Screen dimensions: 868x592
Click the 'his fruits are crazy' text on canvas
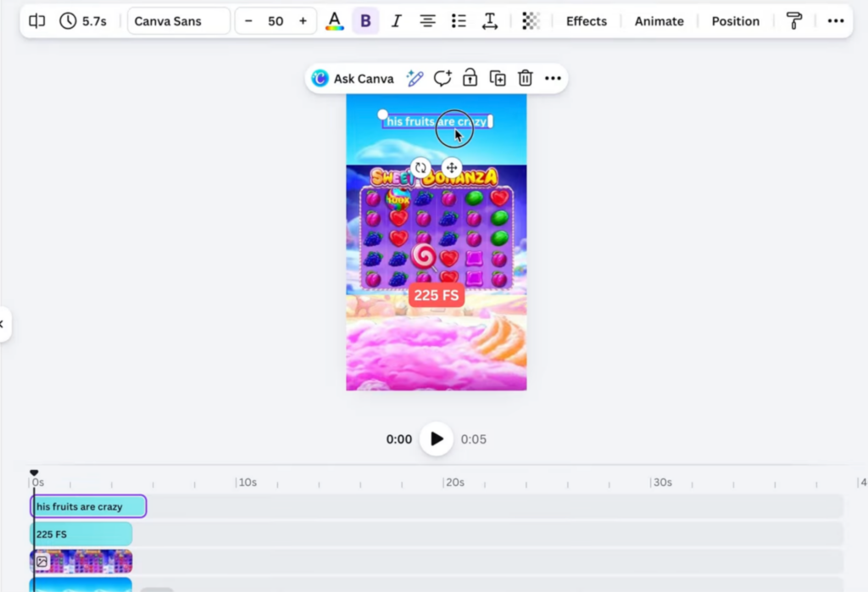pos(437,121)
